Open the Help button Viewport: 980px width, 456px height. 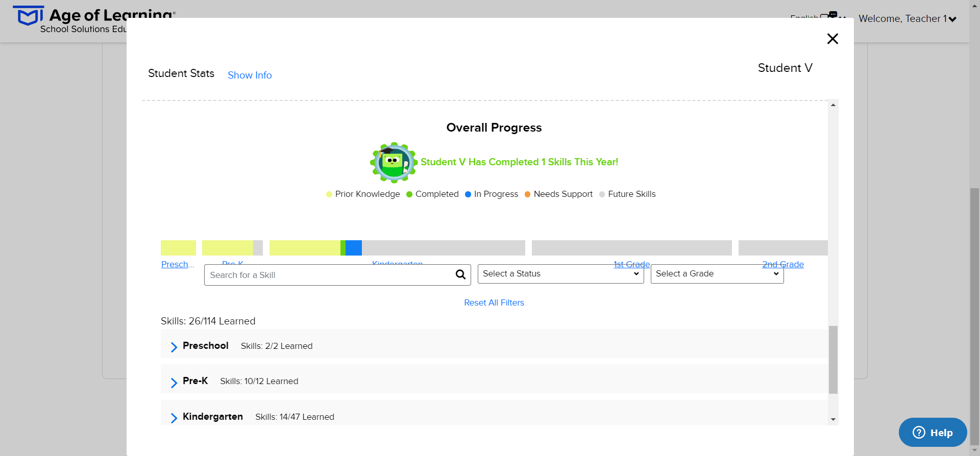point(933,433)
